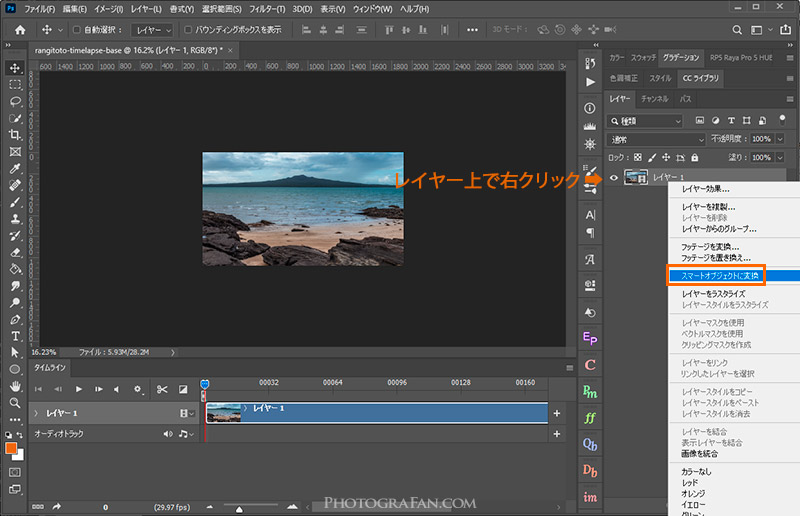Step to next frame in timeline
The width and height of the screenshot is (800, 516).
[98, 389]
